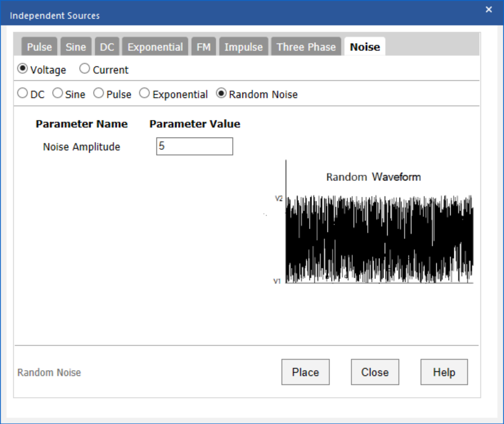Select the DC tab

click(x=107, y=47)
